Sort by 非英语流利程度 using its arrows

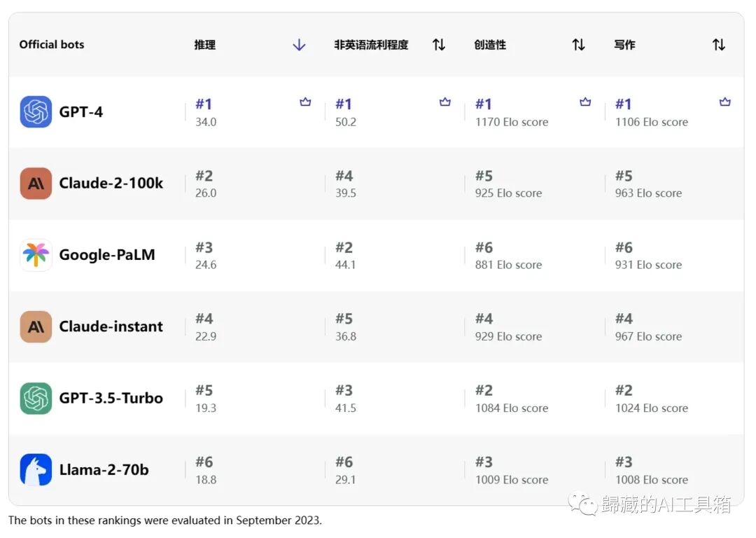pos(439,45)
